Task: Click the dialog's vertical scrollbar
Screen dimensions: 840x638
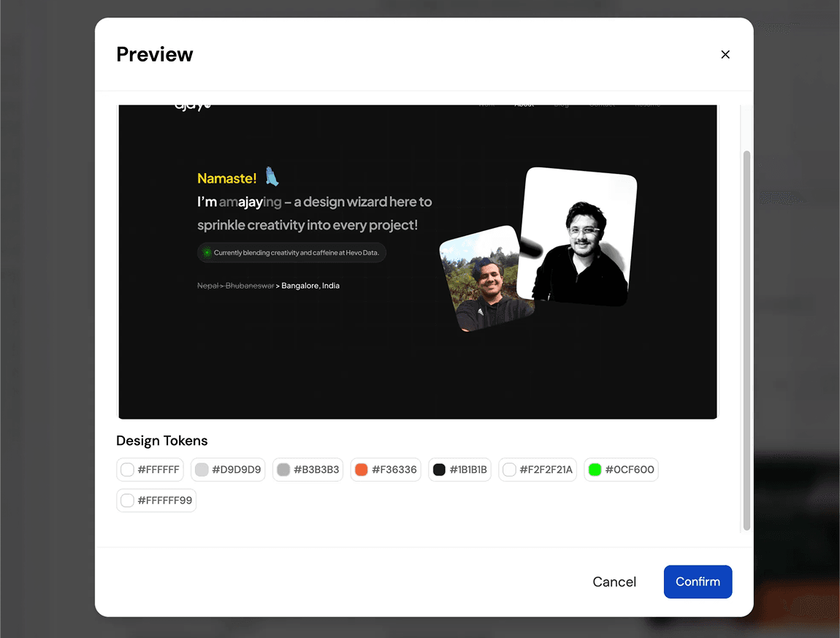Action: click(747, 340)
